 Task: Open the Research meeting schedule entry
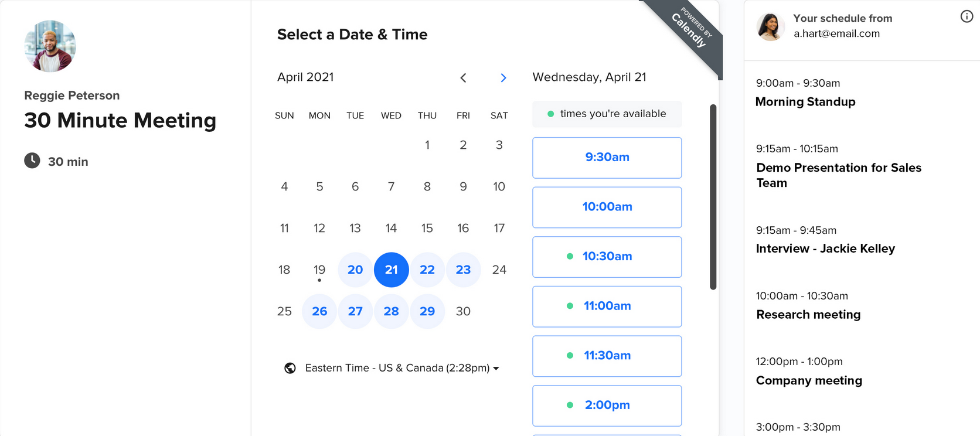click(x=808, y=315)
